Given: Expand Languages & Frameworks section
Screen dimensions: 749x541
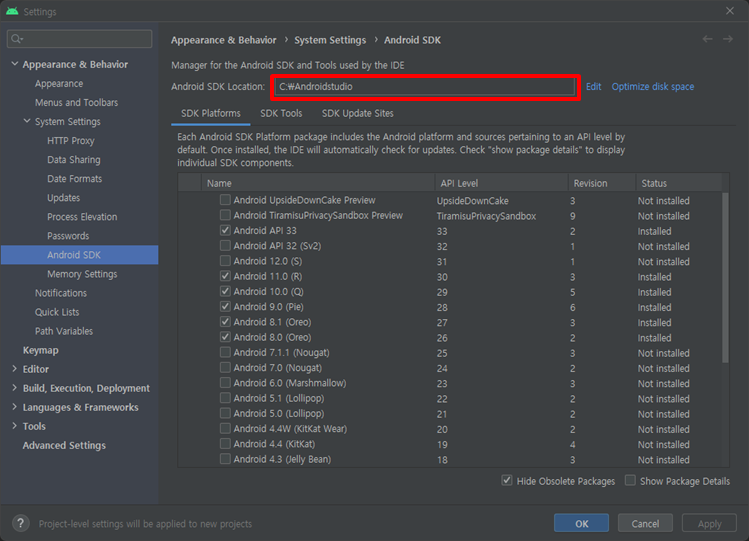Looking at the screenshot, I should coord(14,407).
